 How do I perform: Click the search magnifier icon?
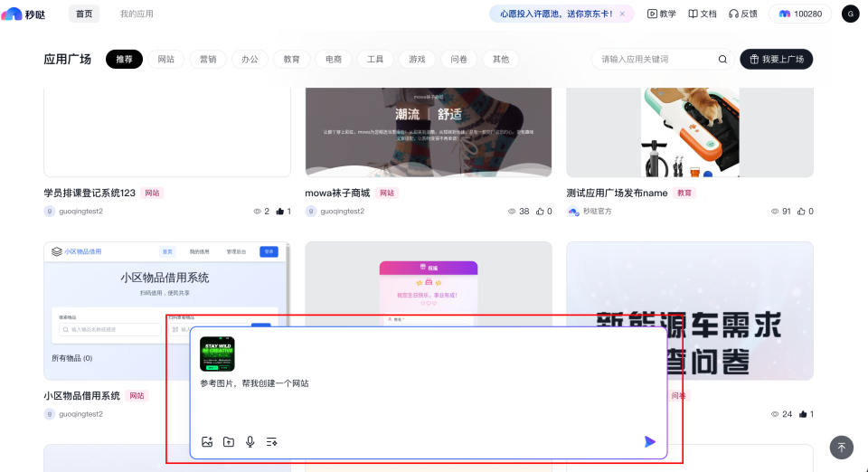pyautogui.click(x=722, y=59)
